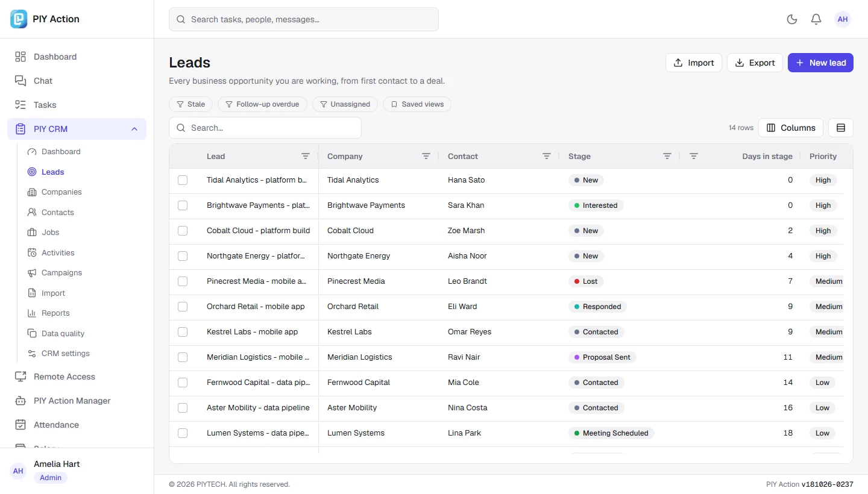This screenshot has width=868, height=494.
Task: Collapse the PIY CRM section chevron
Action: pyautogui.click(x=134, y=129)
